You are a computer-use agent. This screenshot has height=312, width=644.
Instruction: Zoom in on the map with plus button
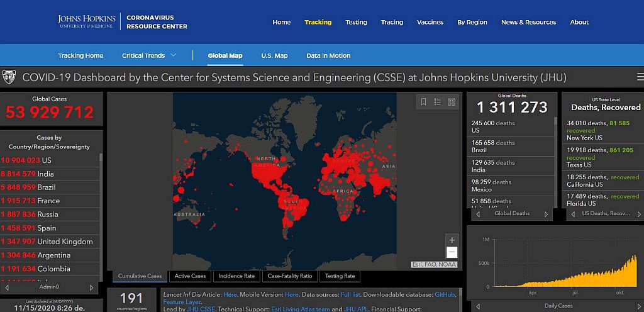click(x=452, y=240)
